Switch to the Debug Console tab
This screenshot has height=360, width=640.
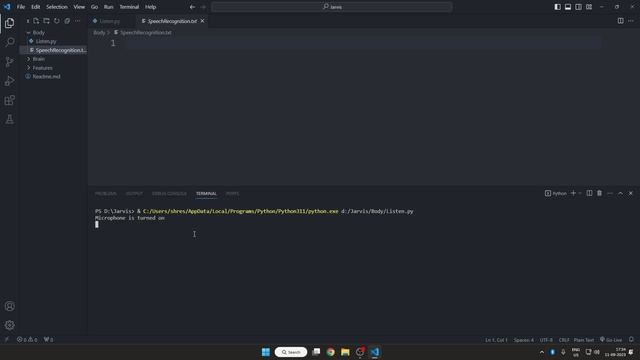(x=169, y=193)
